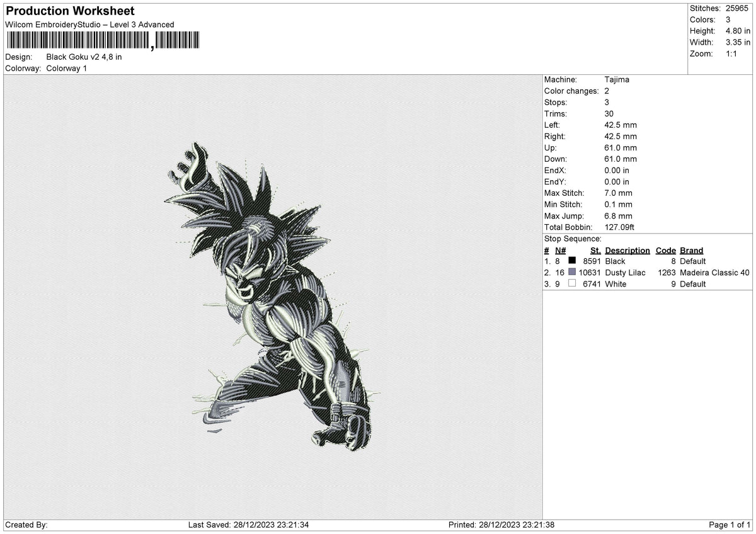Click the 'Created By:' footer label
Screen dimensions: 756x534
26,525
